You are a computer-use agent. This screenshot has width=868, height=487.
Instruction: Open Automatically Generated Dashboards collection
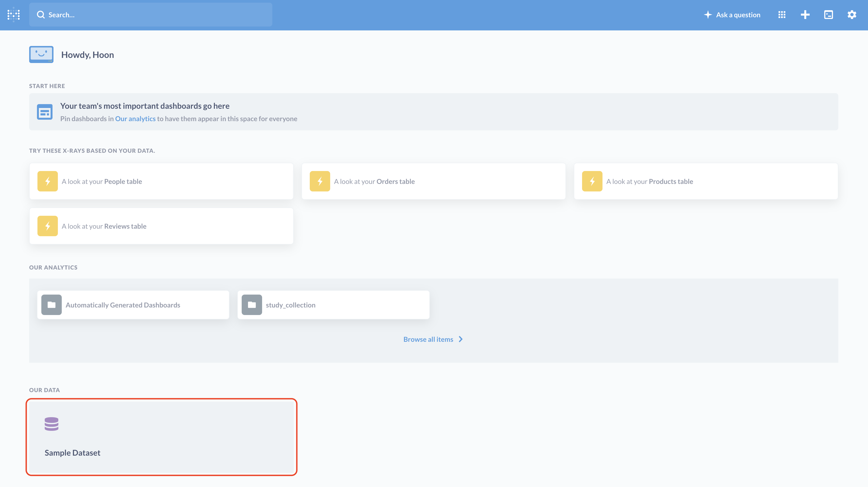pos(133,305)
